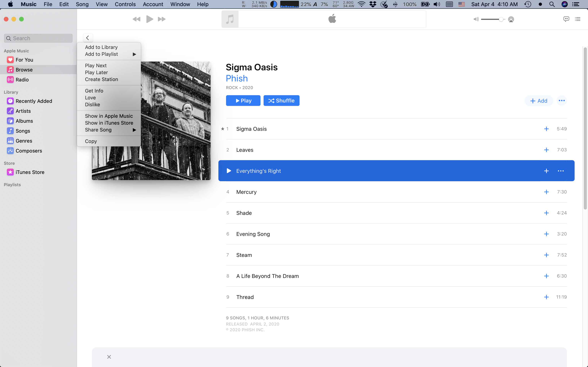Click the album more options ellipsis button
Viewport: 588px width, 367px height.
tap(562, 101)
